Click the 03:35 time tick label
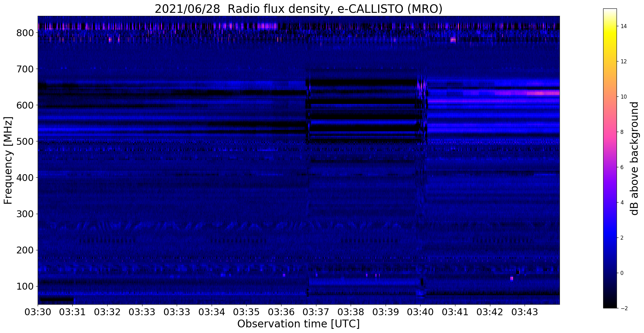 click(246, 312)
